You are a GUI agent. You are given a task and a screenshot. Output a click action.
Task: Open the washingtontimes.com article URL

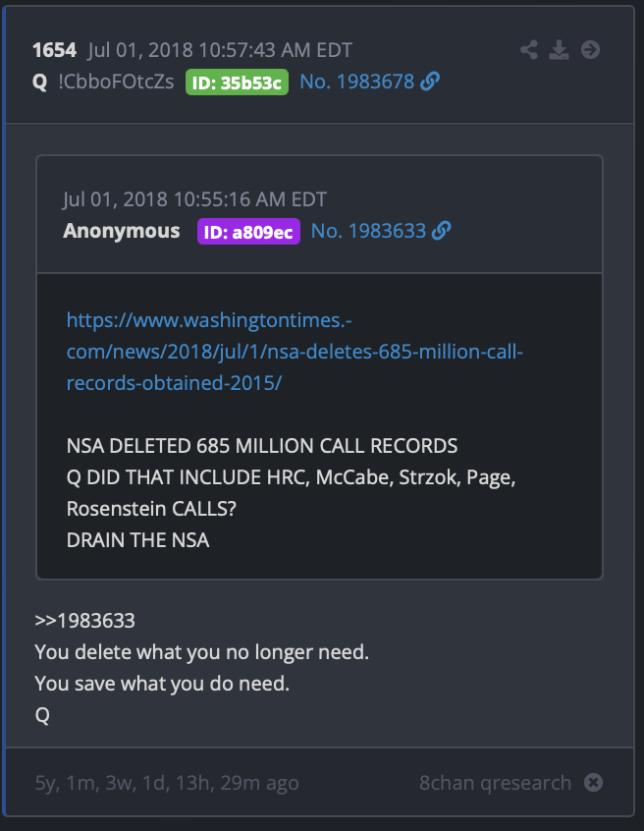[295, 352]
